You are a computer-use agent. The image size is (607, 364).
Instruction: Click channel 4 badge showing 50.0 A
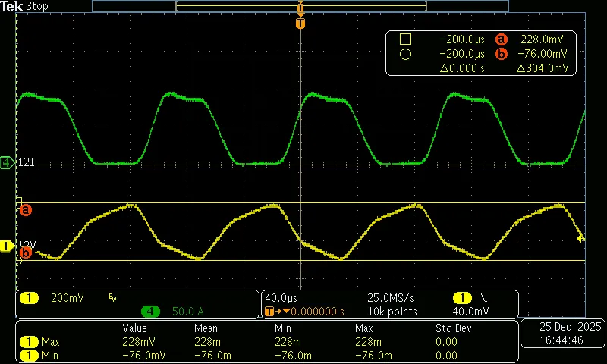(150, 312)
